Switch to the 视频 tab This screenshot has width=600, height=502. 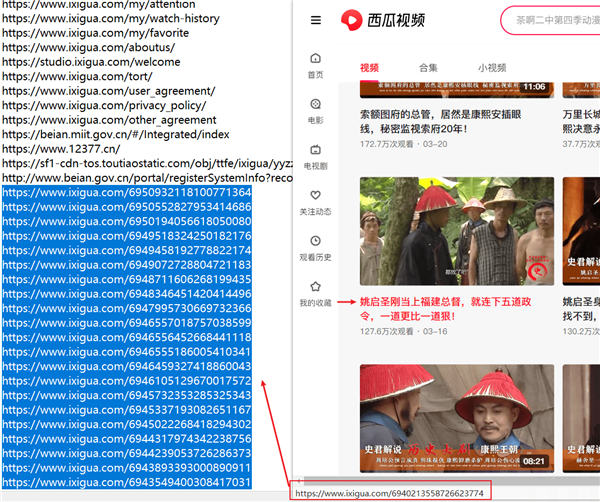coord(369,68)
